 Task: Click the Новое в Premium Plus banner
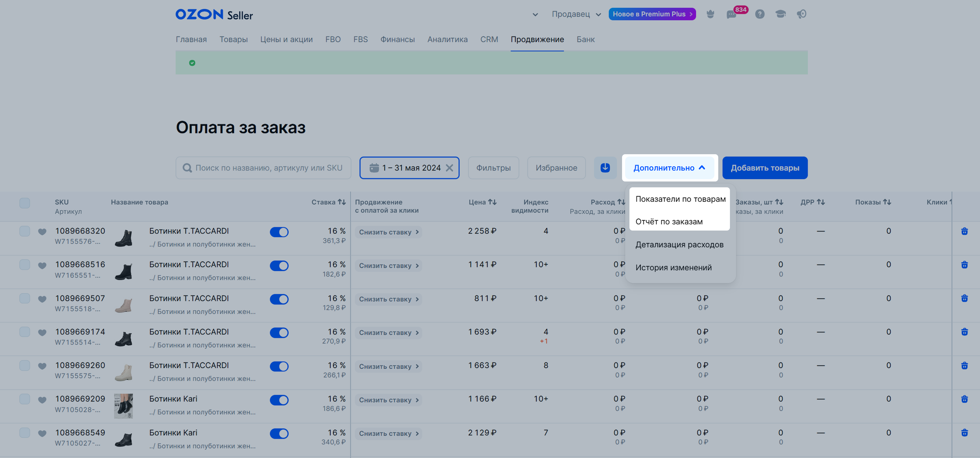(652, 14)
